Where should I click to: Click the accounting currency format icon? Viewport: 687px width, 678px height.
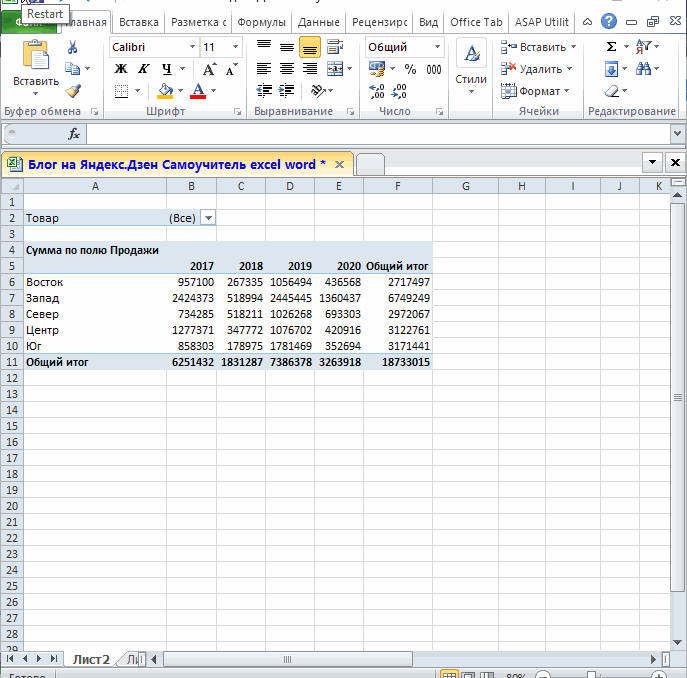pyautogui.click(x=377, y=69)
